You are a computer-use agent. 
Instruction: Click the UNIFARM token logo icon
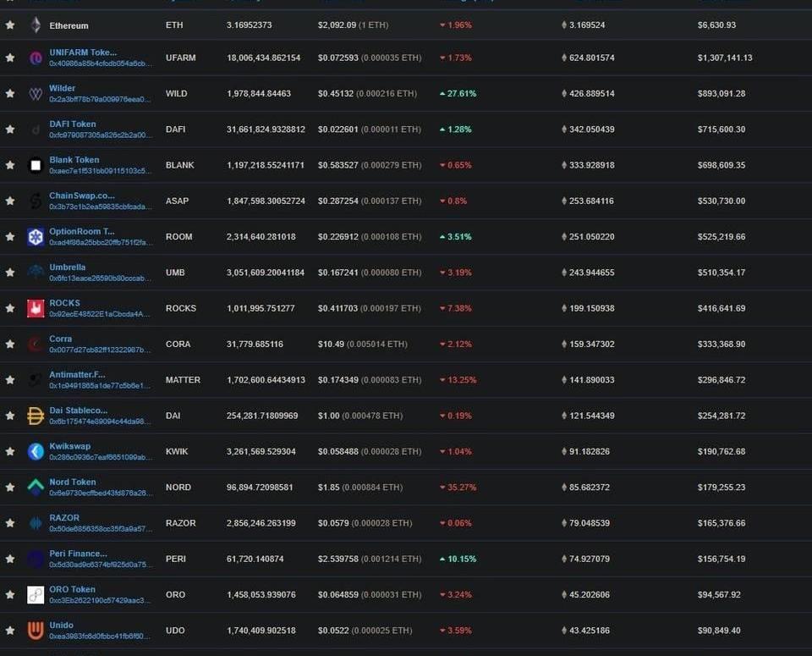click(36, 58)
